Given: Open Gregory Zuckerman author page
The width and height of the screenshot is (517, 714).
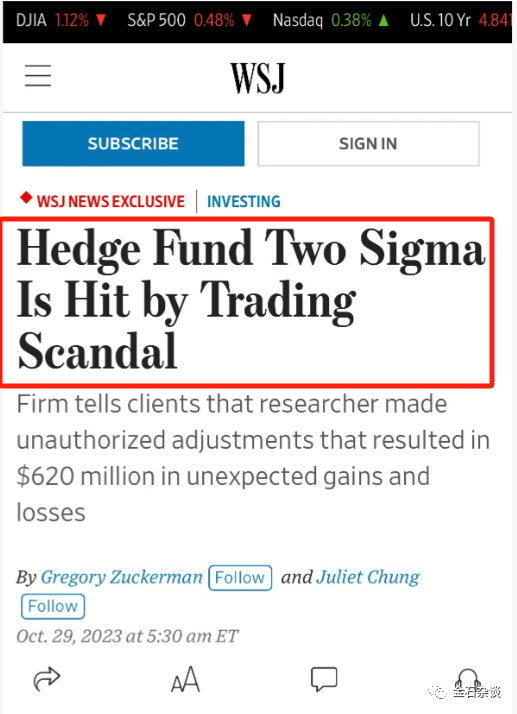Looking at the screenshot, I should click(x=122, y=577).
